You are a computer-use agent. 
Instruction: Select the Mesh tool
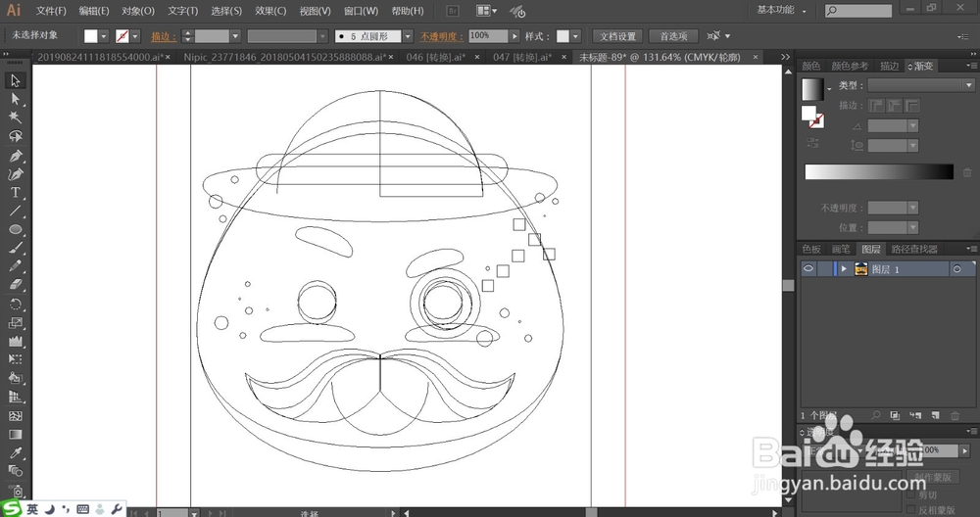[15, 416]
